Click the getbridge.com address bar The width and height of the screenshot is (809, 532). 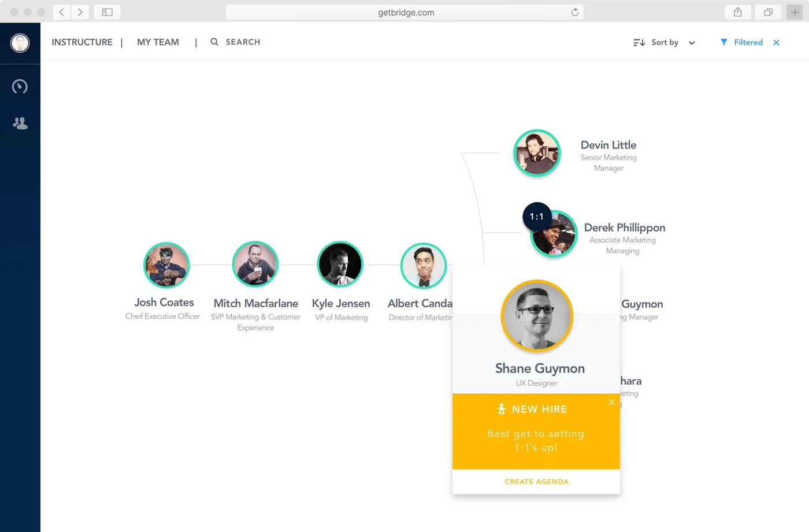click(x=404, y=12)
